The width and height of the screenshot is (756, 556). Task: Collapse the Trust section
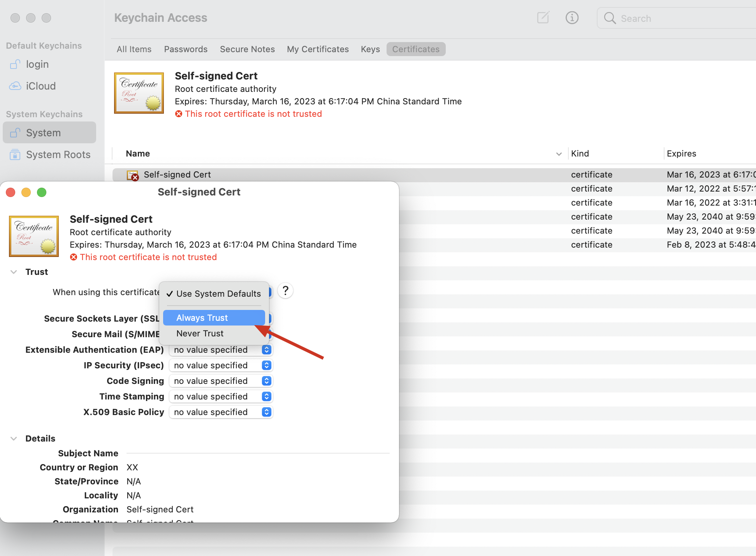pyautogui.click(x=14, y=272)
